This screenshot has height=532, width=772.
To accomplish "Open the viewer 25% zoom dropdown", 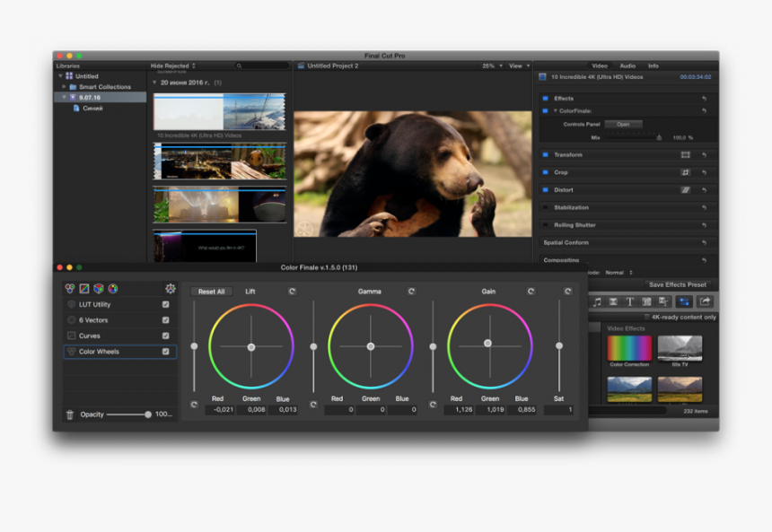I will pos(492,66).
